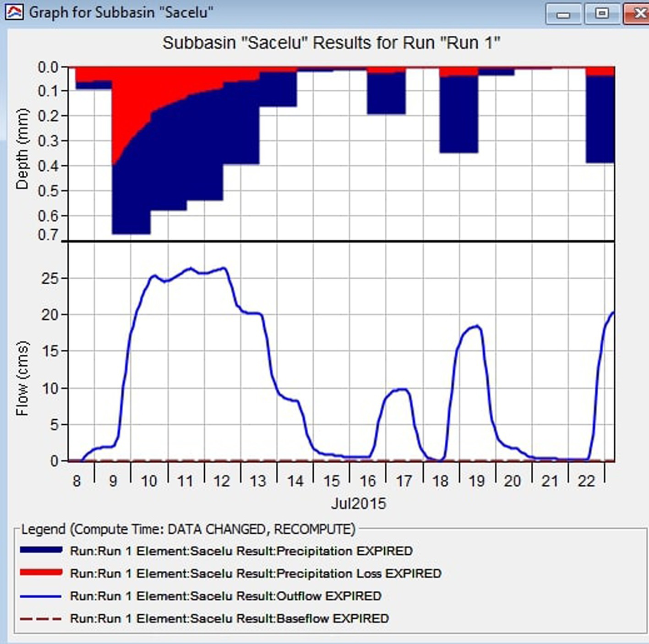Select the Precipitation legend entry

click(x=216, y=551)
